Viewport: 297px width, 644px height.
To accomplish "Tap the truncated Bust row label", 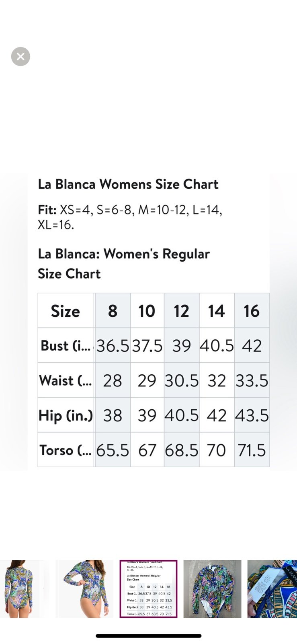I will (66, 346).
